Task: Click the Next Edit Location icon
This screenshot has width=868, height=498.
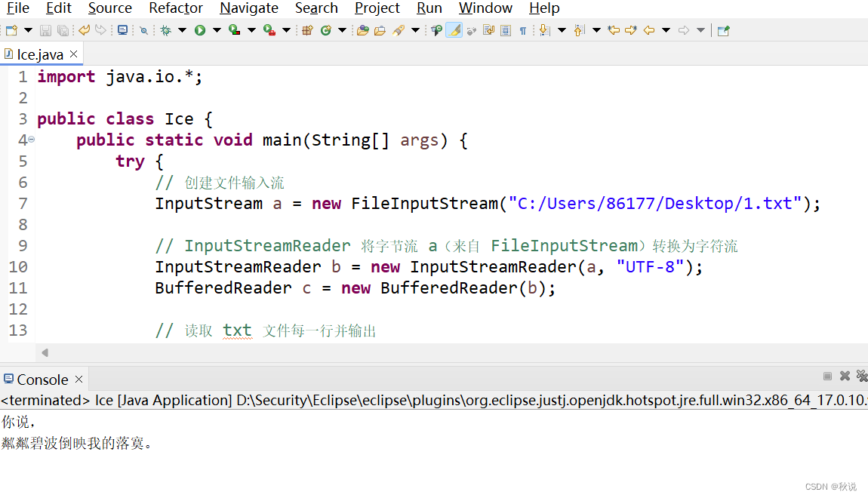Action: (631, 30)
